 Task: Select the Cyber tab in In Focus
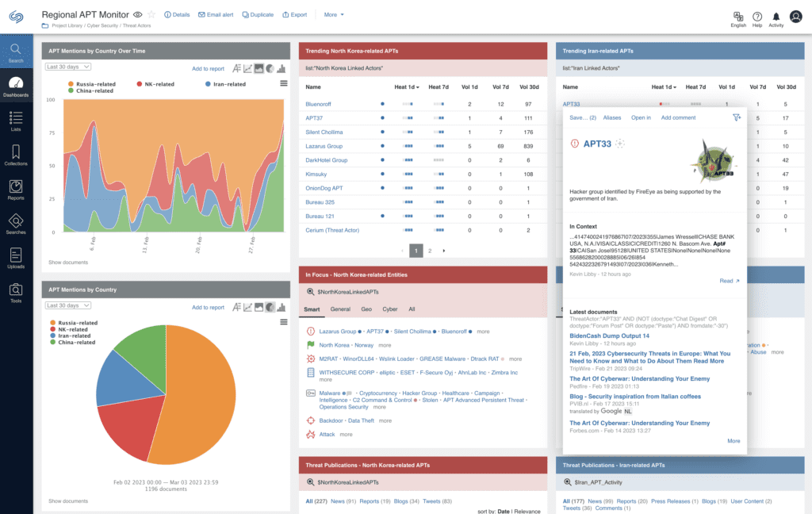pos(390,309)
